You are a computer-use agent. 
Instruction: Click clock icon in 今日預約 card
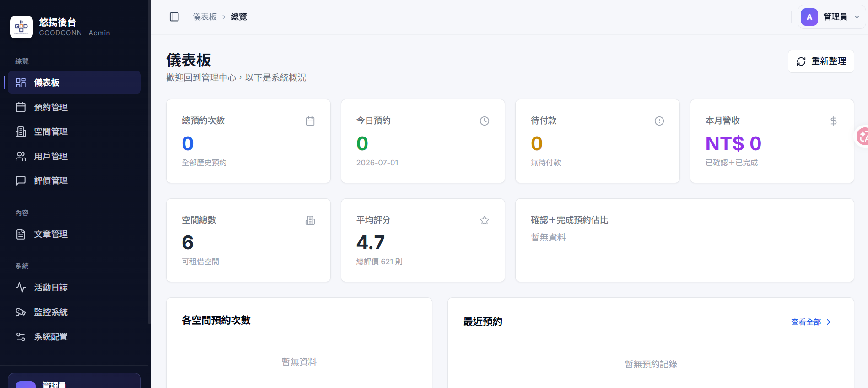(x=485, y=121)
